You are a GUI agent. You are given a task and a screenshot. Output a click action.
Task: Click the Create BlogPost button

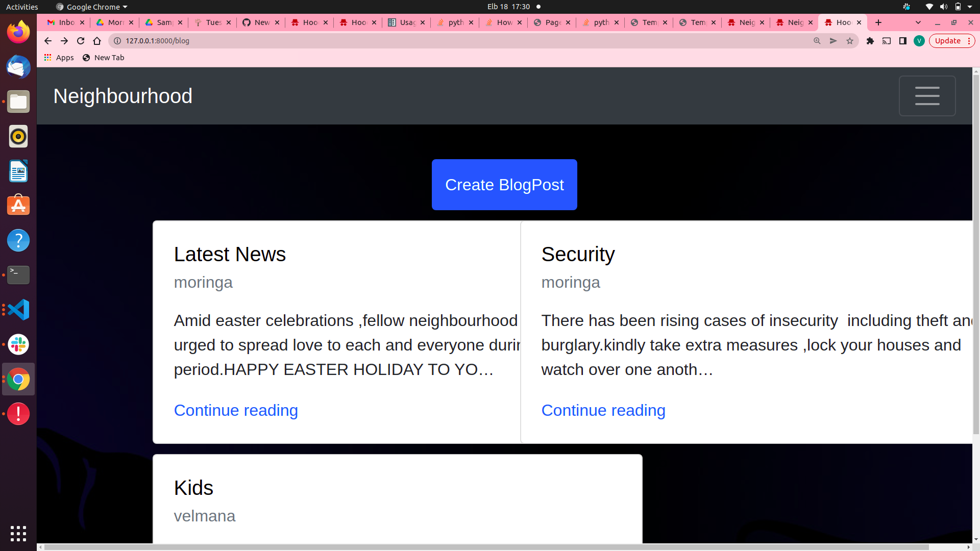click(504, 184)
